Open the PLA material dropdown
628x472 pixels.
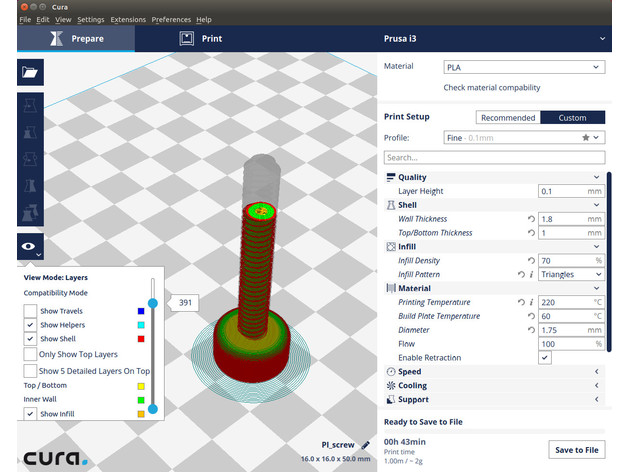click(x=524, y=67)
